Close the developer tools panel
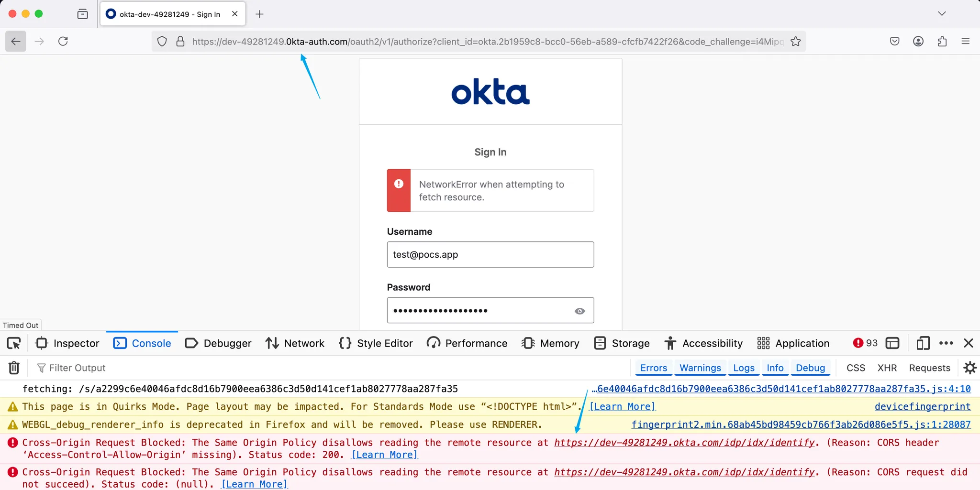This screenshot has width=980, height=490. click(x=969, y=343)
